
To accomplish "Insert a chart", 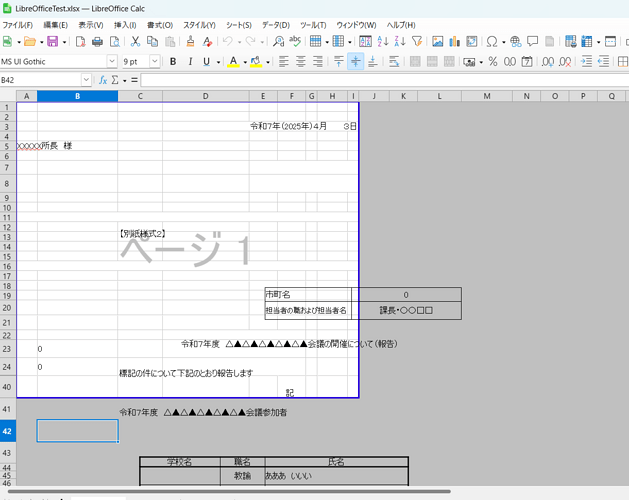I will click(x=455, y=41).
